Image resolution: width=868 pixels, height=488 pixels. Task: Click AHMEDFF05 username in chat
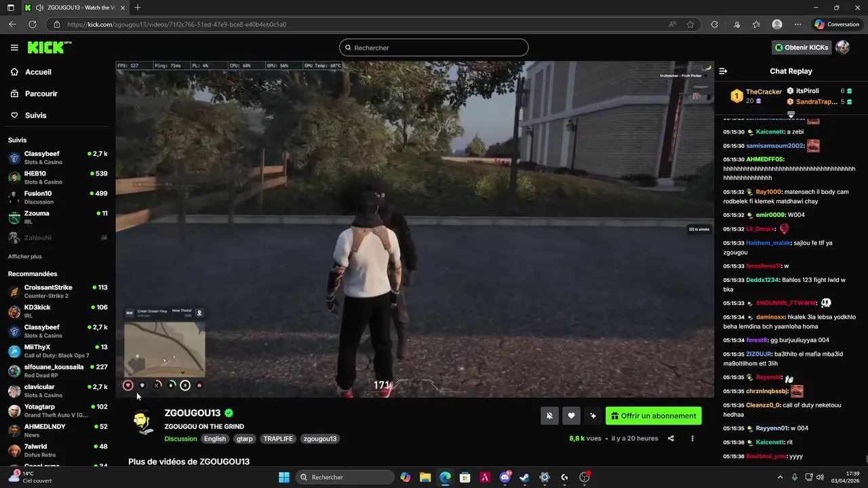tap(764, 159)
